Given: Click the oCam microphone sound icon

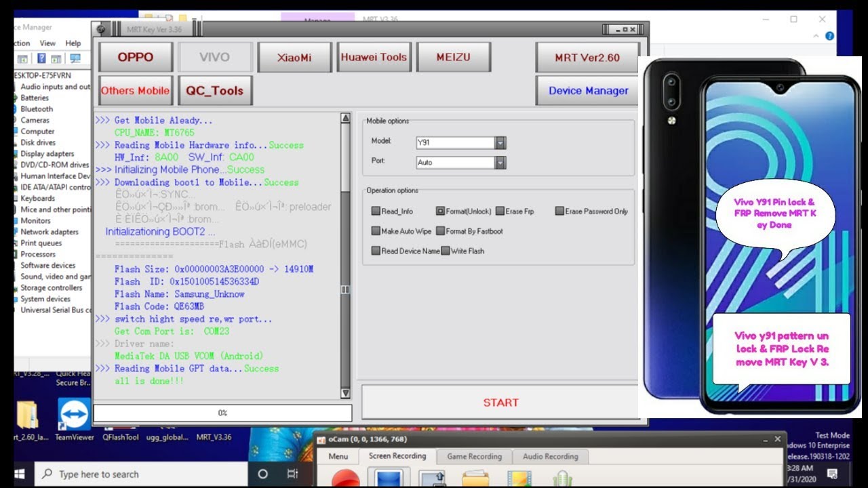Looking at the screenshot, I should pyautogui.click(x=562, y=479).
